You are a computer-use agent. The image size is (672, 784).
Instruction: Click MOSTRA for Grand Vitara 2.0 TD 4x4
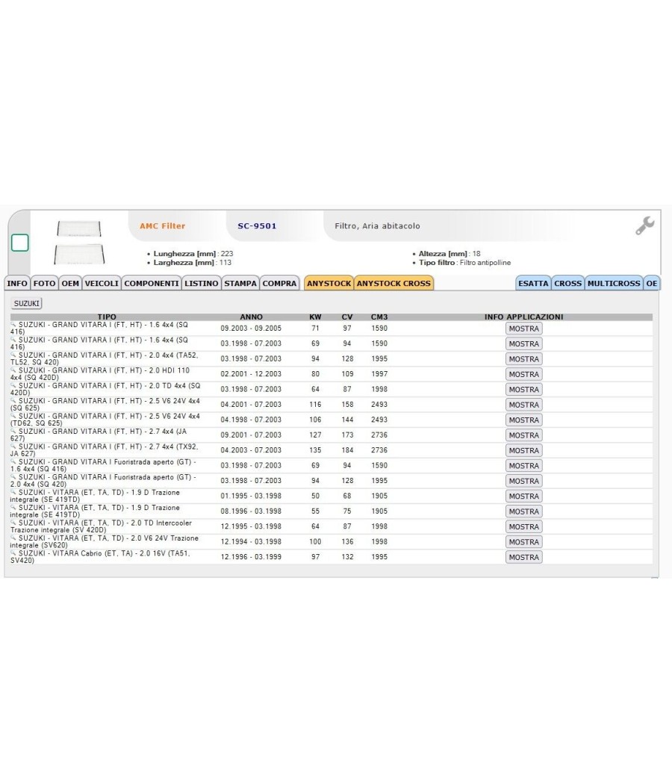pos(524,390)
